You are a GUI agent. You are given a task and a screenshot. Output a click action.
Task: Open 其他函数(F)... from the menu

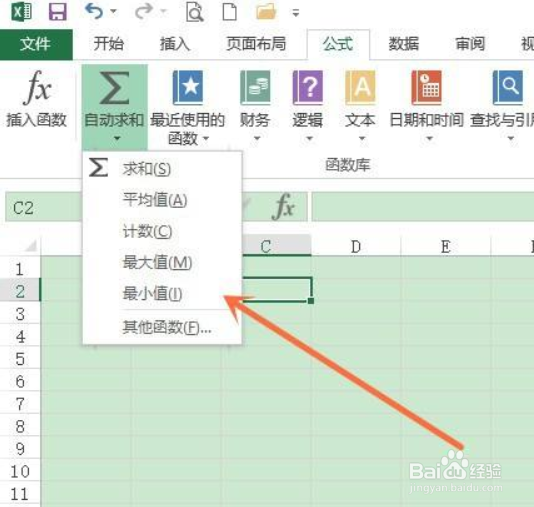coord(162,328)
